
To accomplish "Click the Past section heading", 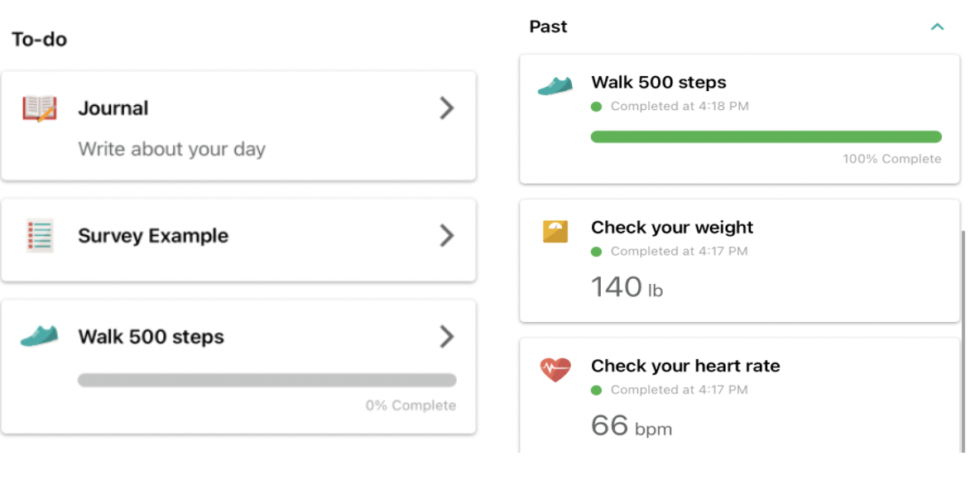I will [548, 26].
